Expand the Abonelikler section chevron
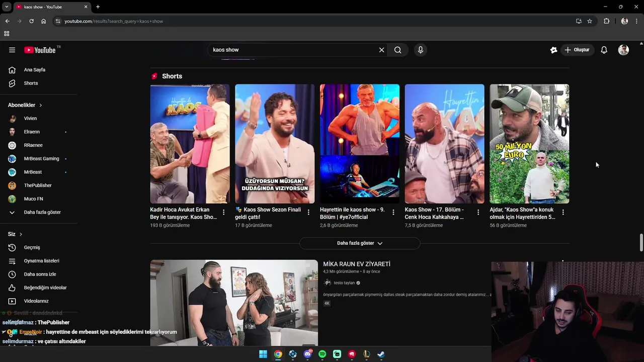The width and height of the screenshot is (644, 362). [x=40, y=105]
